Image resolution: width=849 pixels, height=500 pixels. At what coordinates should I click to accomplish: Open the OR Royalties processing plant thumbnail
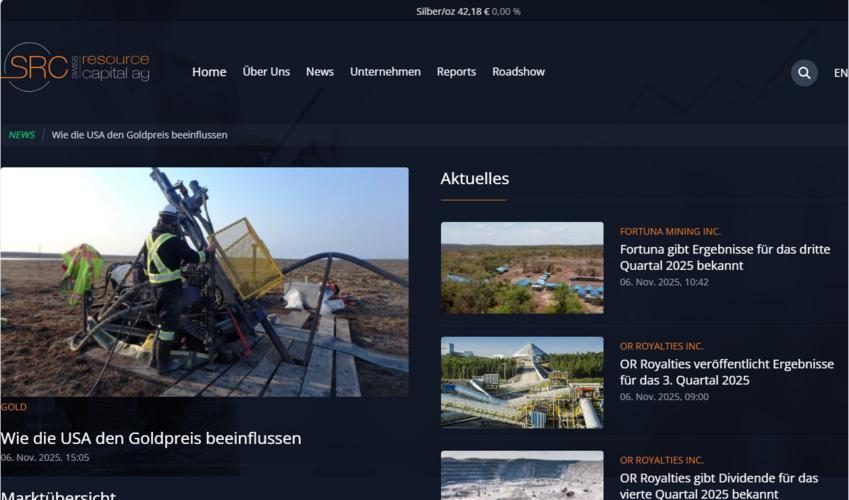click(x=522, y=382)
